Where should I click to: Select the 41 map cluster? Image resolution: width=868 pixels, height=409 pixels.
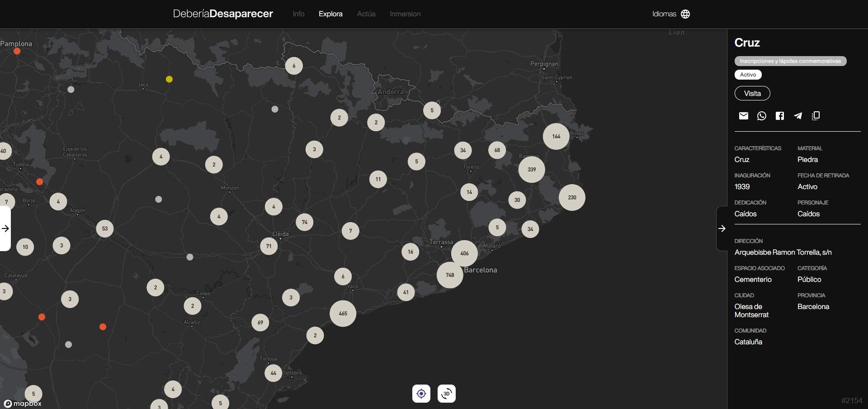pos(406,292)
